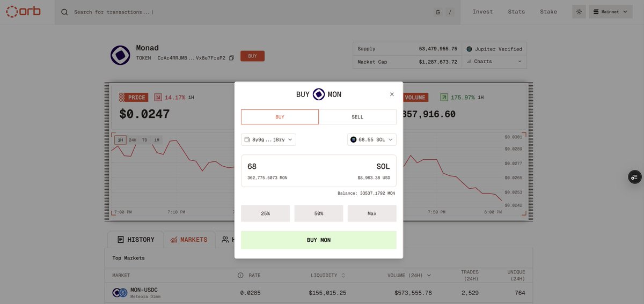Click the Meteora Dlmm label

click(145, 296)
